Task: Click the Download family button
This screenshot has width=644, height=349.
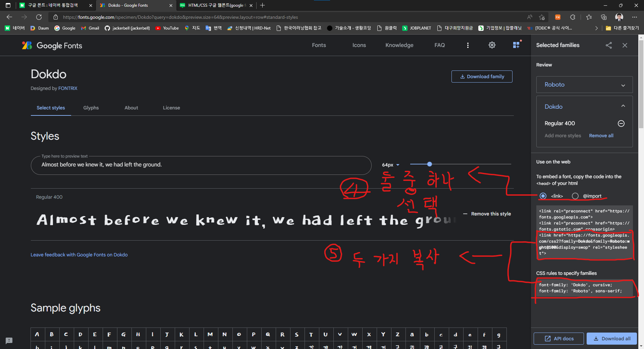Action: click(482, 77)
